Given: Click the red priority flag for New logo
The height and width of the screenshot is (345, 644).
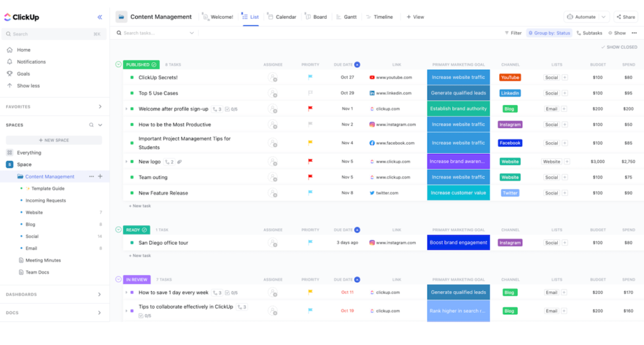Looking at the screenshot, I should (310, 162).
